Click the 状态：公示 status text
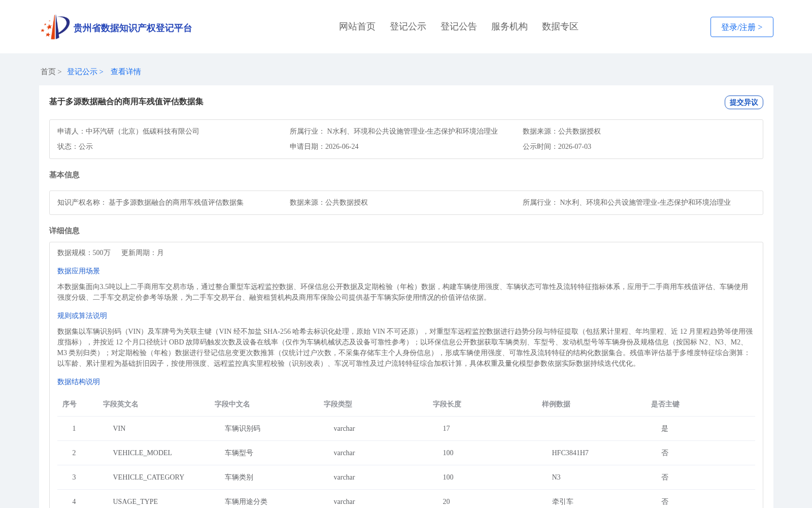The image size is (812, 508). [75, 146]
